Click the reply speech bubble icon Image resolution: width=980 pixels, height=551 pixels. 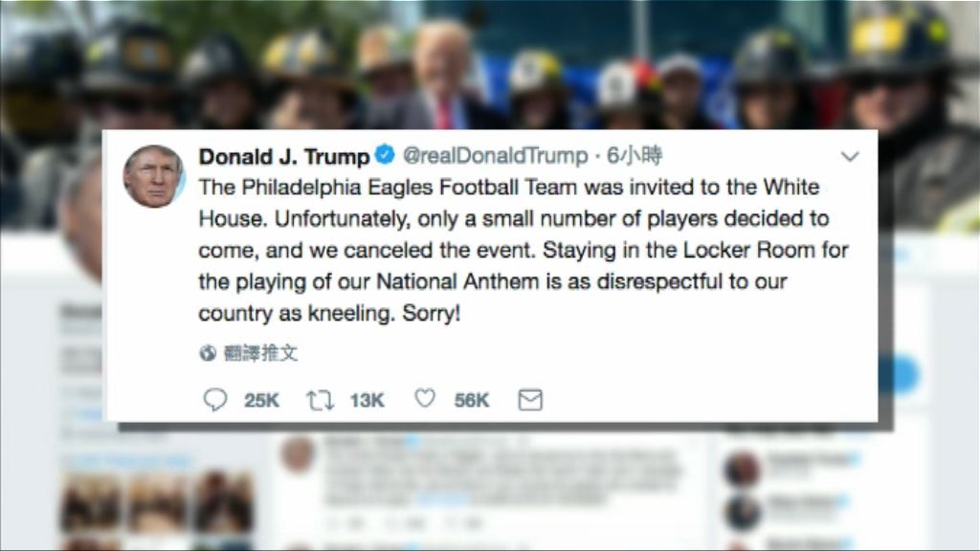(x=215, y=399)
